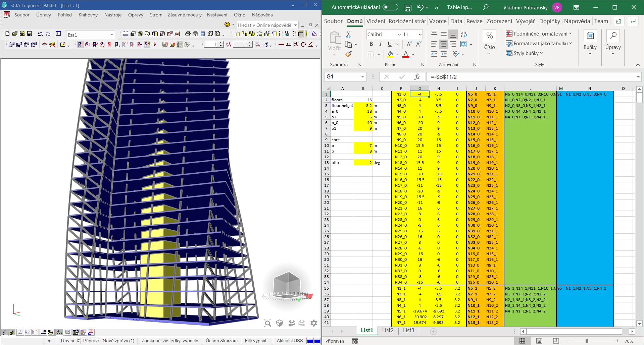644x345 pixels.
Task: Toggle Italic formatting in Excel
Action: (380, 44)
